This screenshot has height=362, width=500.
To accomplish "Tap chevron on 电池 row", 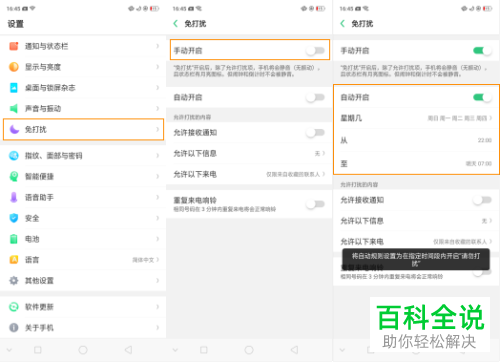I will point(158,239).
